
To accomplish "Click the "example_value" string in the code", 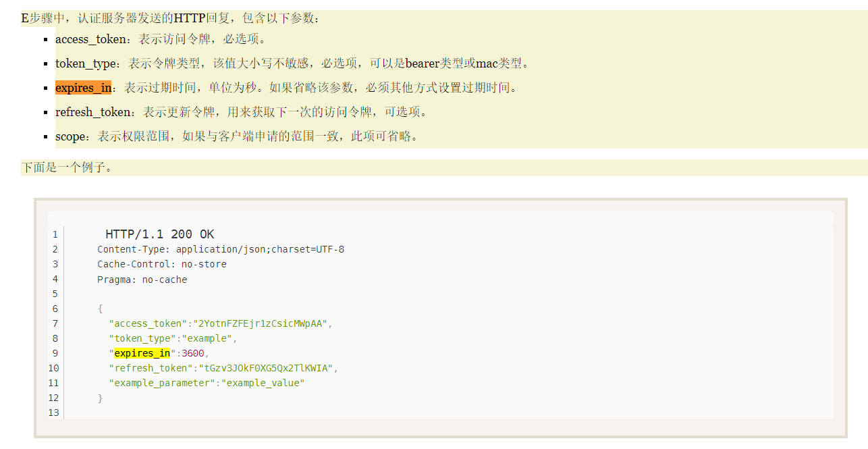I will pyautogui.click(x=263, y=383).
